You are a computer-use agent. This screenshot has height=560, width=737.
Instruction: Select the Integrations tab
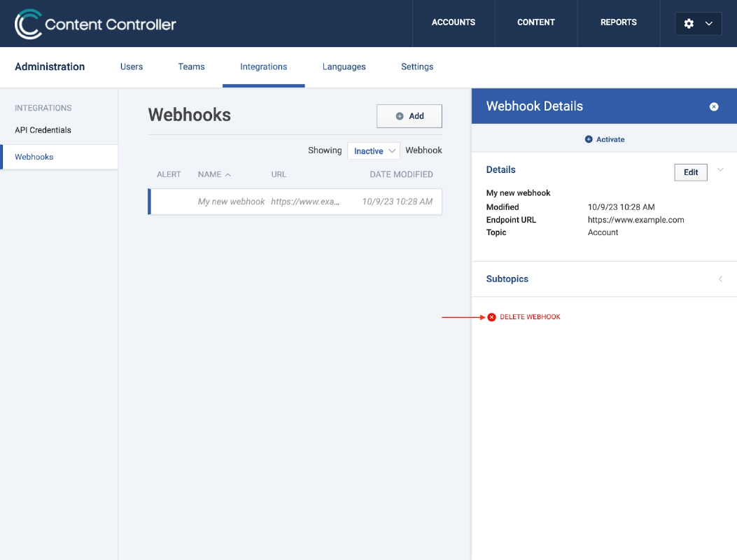pos(263,66)
